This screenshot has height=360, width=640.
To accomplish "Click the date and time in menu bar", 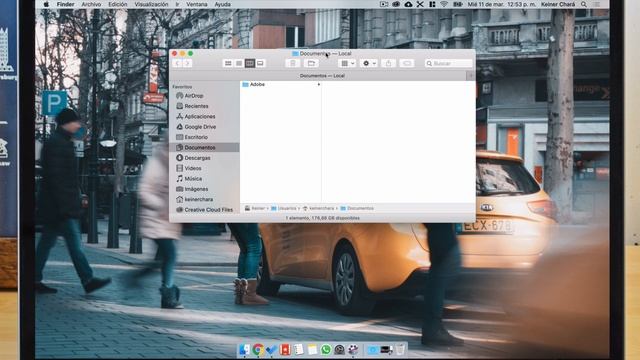I will pyautogui.click(x=501, y=4).
